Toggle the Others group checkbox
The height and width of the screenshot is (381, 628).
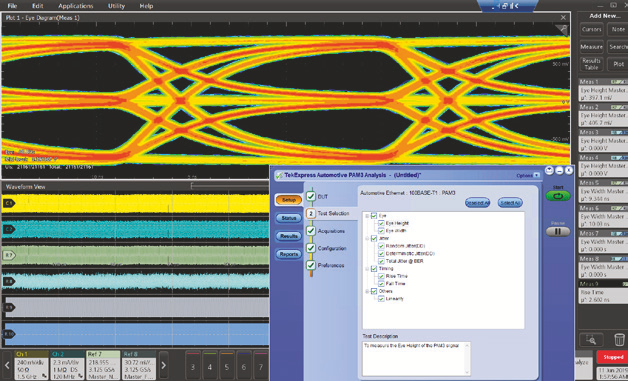click(x=374, y=291)
